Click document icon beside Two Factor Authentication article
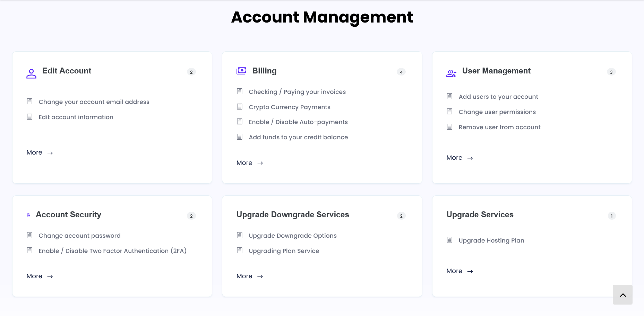This screenshot has height=316, width=644. 30,251
